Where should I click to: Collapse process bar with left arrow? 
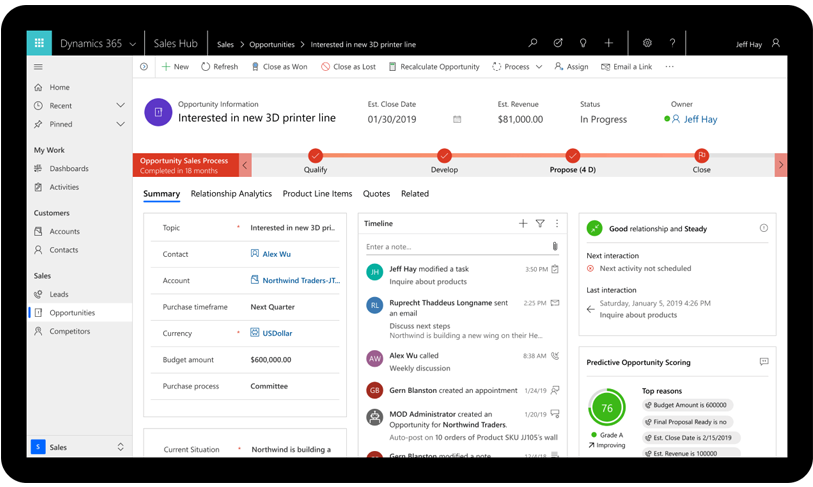pos(245,165)
